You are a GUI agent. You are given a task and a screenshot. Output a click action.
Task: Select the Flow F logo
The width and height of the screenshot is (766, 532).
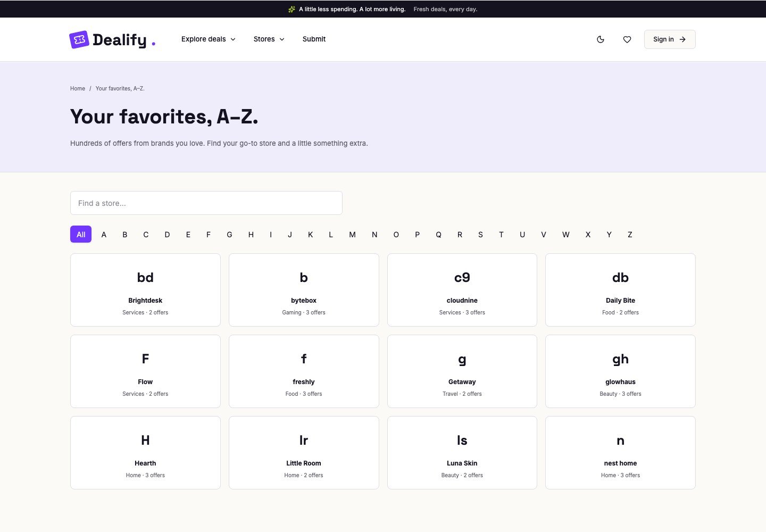[145, 359]
